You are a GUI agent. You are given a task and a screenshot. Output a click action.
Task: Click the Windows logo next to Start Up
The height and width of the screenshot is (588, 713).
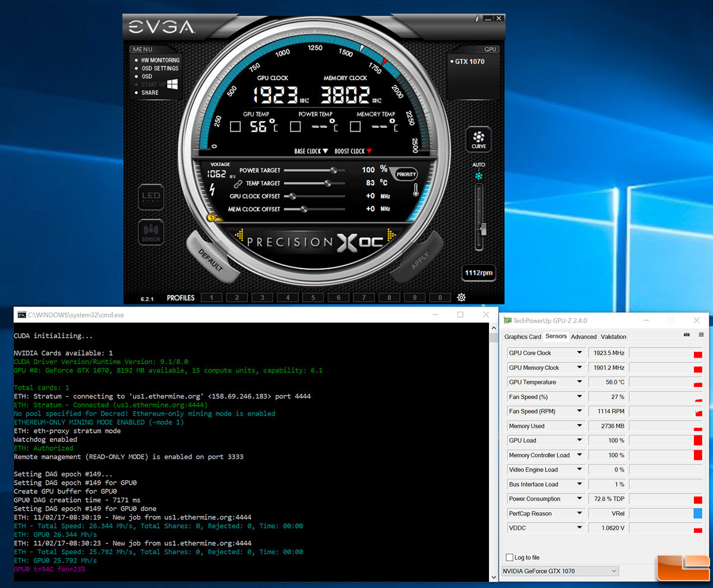click(173, 84)
